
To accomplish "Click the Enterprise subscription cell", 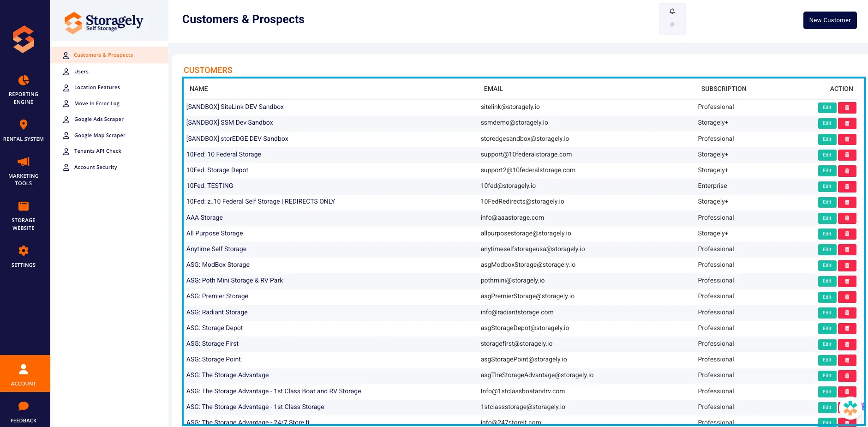I will 712,186.
